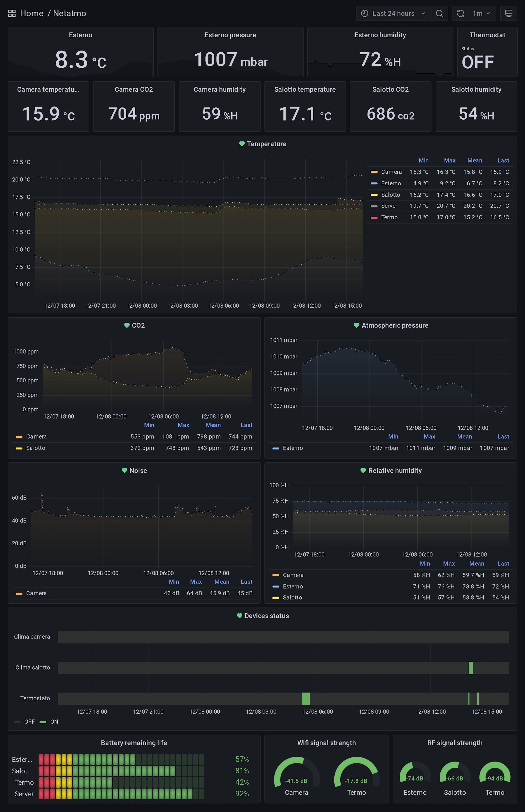
Task: Zoom out time range magnifier icon
Action: (440, 13)
